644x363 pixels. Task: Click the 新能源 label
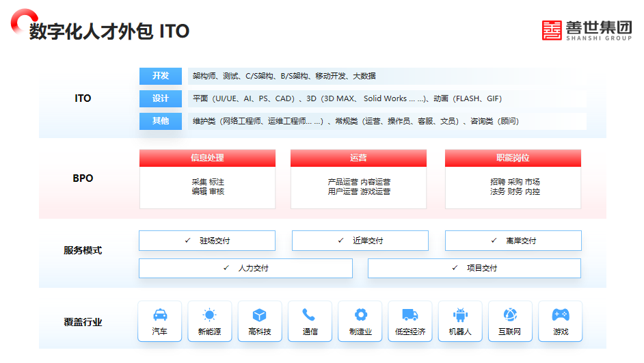click(209, 332)
